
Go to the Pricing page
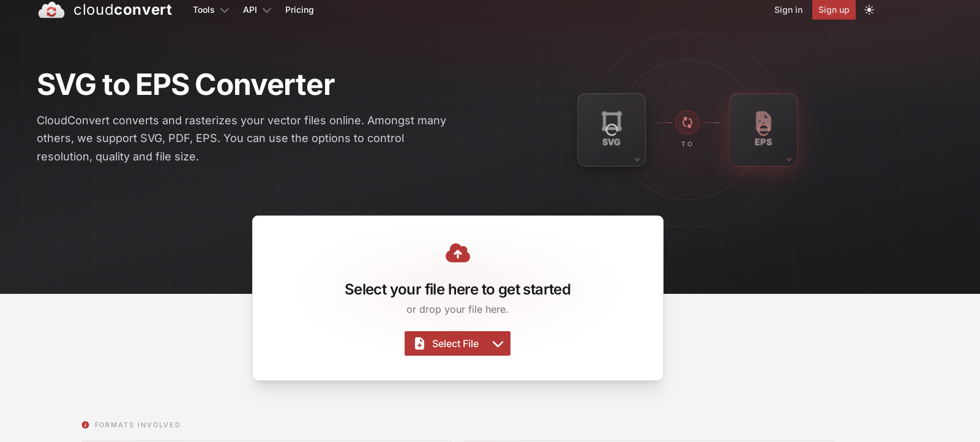click(x=299, y=10)
